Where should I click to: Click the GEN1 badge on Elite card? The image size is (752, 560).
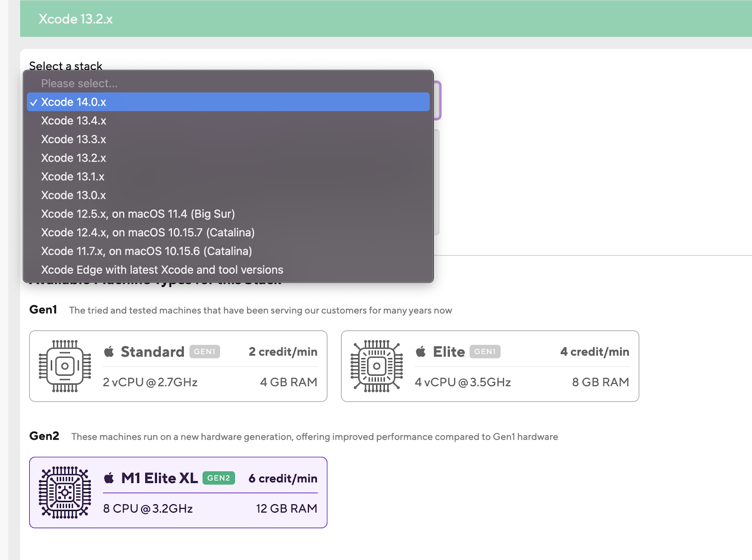485,351
